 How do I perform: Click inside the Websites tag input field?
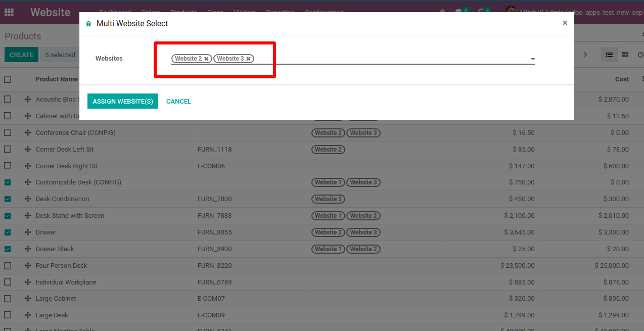389,59
